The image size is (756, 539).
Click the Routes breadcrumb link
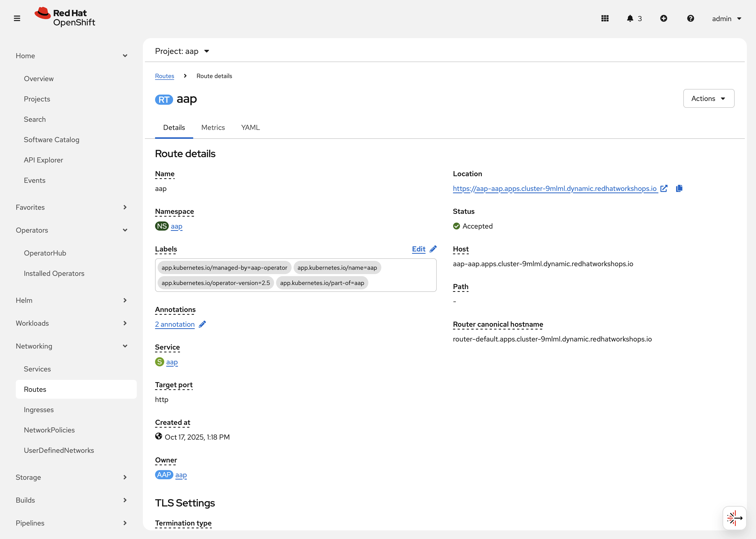(x=164, y=76)
